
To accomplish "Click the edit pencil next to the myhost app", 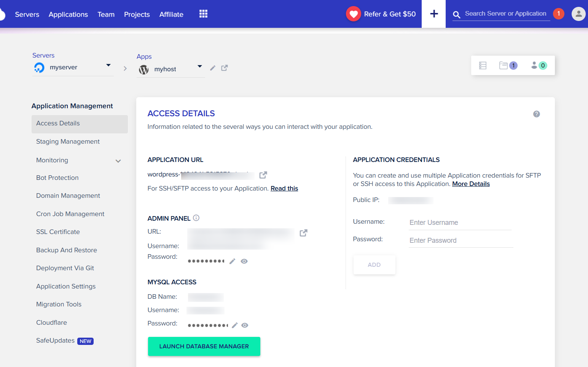I will [213, 68].
